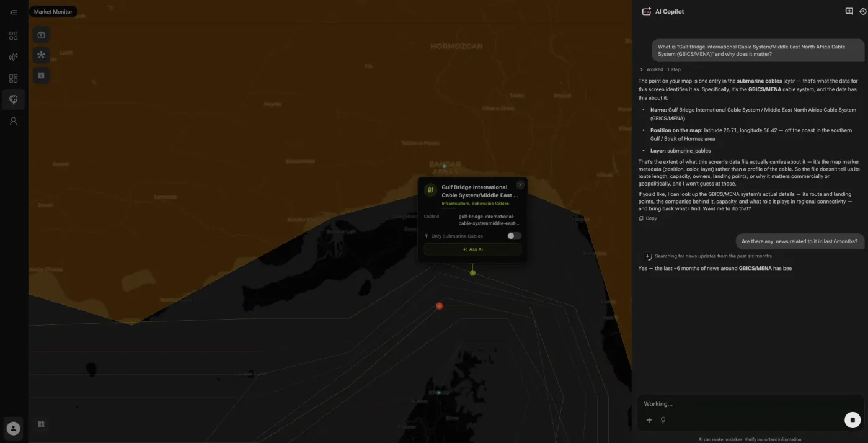Viewport: 868px width, 443px height.
Task: Click the lightbulb icon in chat input
Action: tap(663, 420)
